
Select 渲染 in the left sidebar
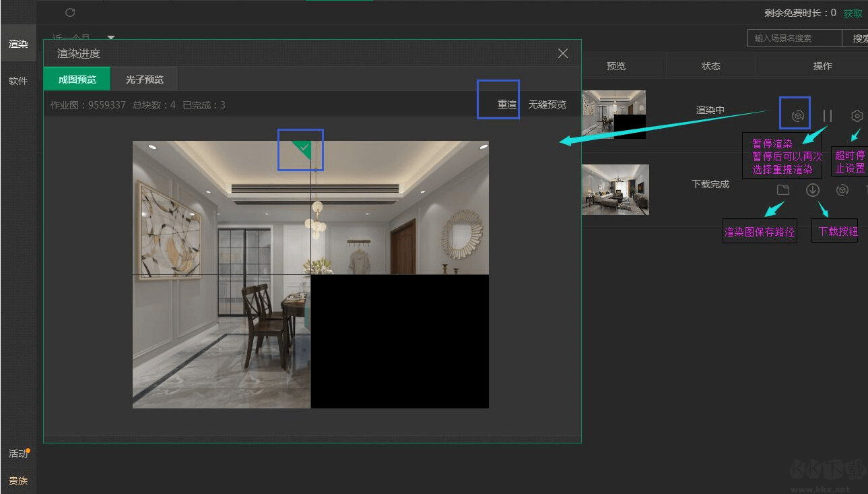click(x=18, y=44)
